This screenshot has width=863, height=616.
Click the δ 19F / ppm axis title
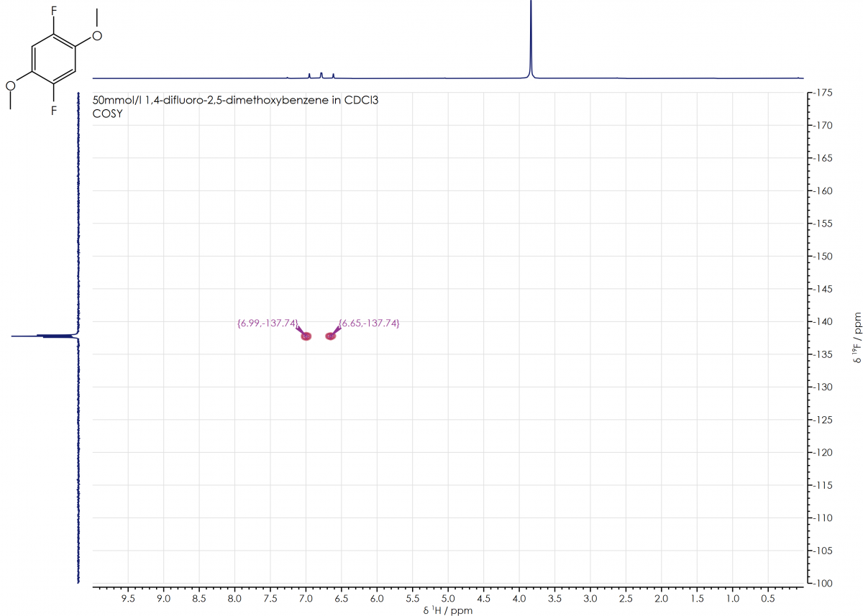(x=855, y=338)
